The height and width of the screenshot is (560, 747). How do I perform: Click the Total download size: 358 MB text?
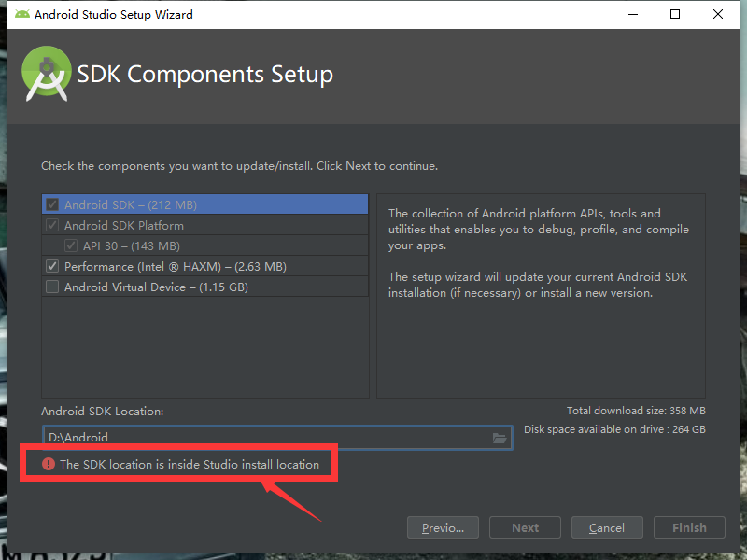636,411
